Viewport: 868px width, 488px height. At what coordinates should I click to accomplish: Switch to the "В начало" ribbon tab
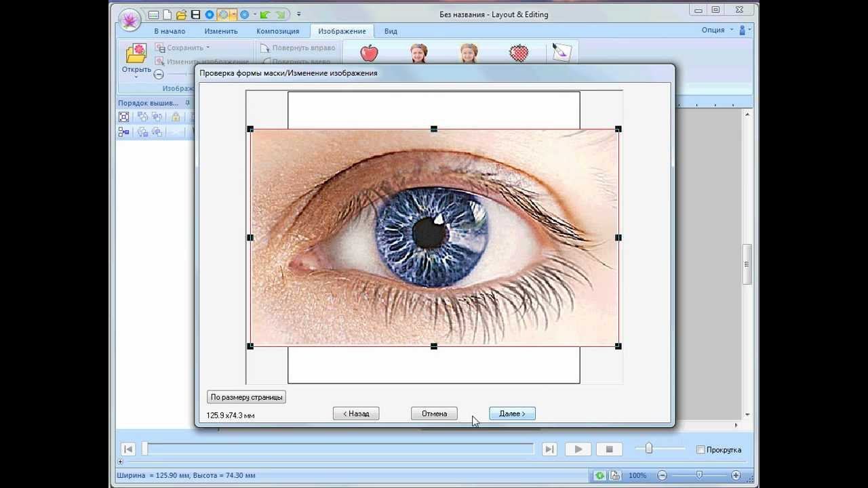pos(170,31)
